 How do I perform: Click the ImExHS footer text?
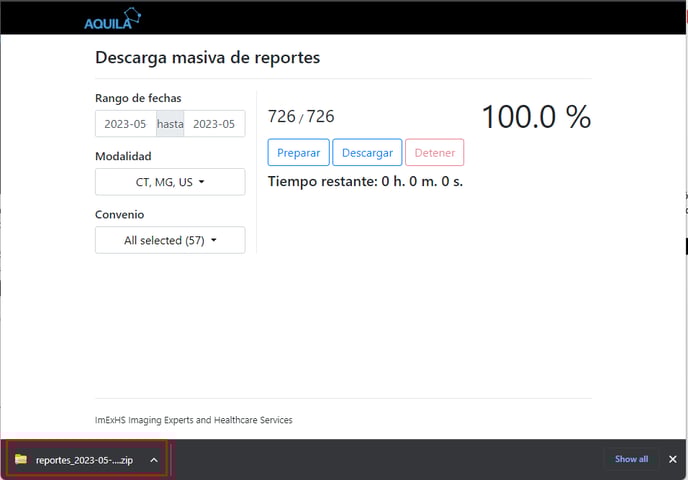click(193, 420)
